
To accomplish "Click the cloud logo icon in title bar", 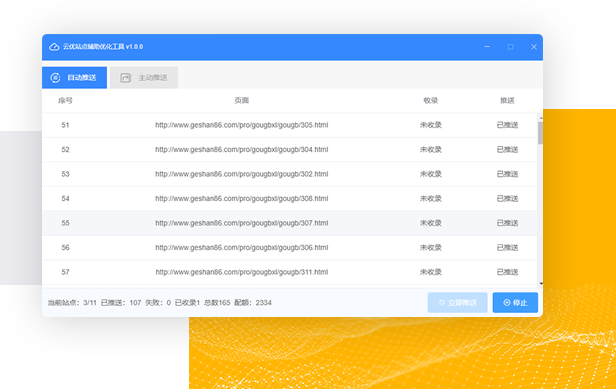I will click(54, 47).
